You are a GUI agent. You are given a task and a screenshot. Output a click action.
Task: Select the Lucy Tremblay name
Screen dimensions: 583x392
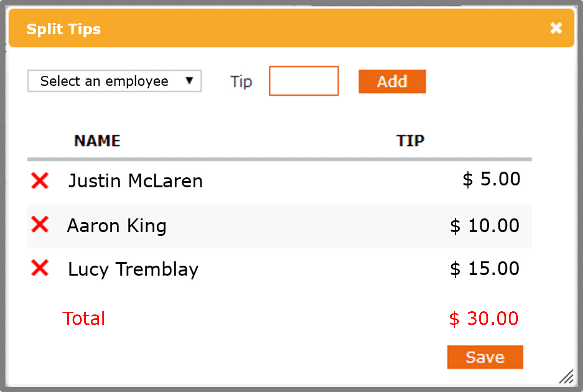[x=133, y=269]
